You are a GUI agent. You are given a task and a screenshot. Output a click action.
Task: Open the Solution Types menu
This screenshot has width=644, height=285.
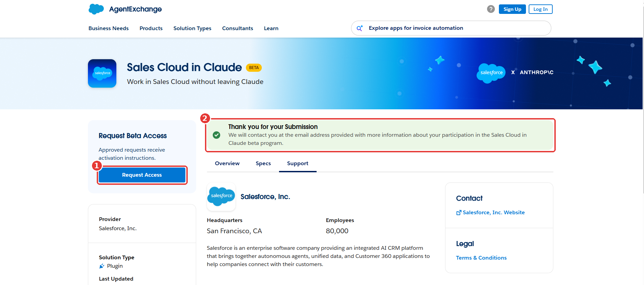point(192,28)
